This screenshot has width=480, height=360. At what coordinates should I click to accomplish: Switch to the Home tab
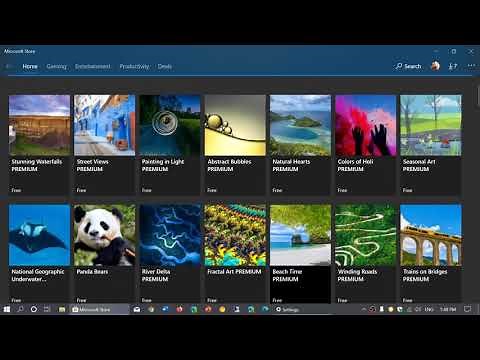[x=30, y=66]
